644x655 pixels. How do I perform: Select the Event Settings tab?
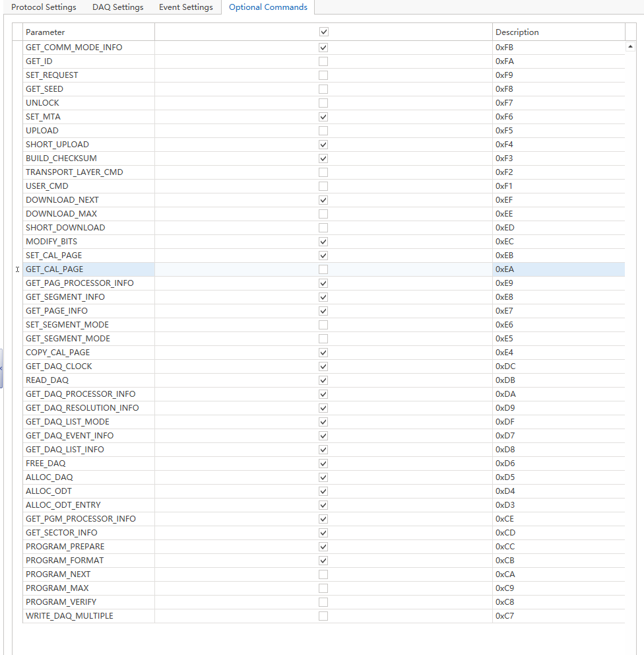tap(185, 7)
